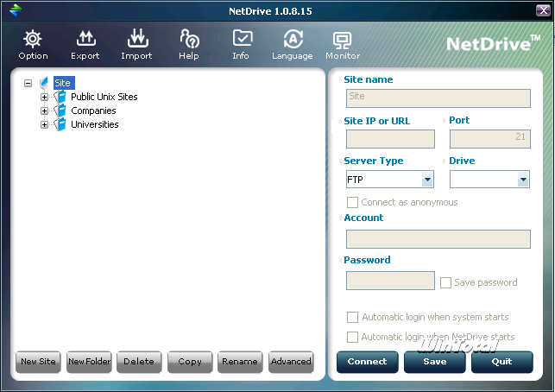
Task: Click the Export toolbar icon
Action: 86,39
